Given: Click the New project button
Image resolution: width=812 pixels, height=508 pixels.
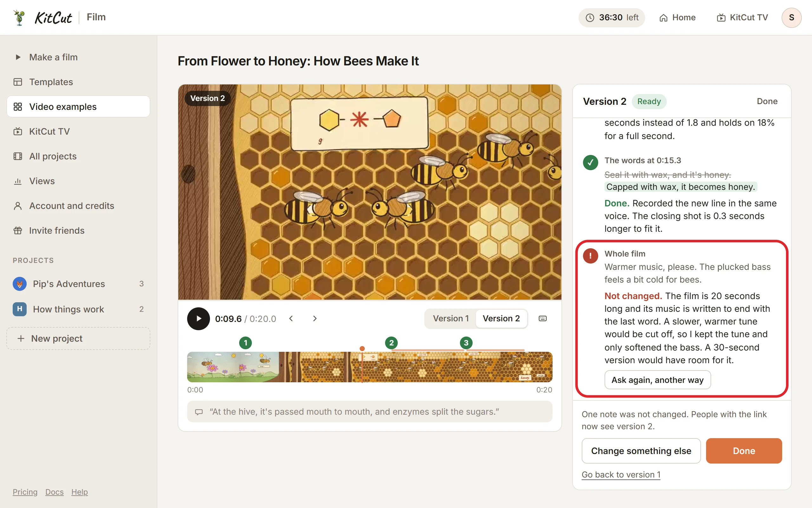Looking at the screenshot, I should coord(78,338).
